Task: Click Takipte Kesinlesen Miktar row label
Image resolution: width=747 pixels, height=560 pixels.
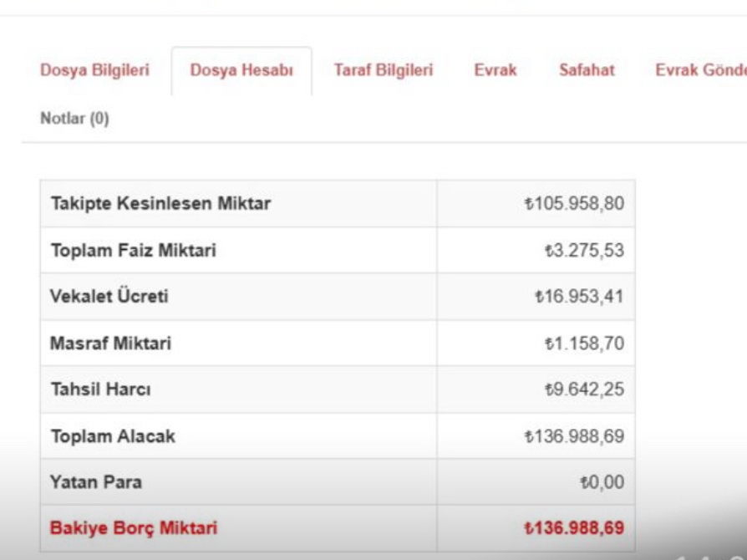Action: point(161,203)
